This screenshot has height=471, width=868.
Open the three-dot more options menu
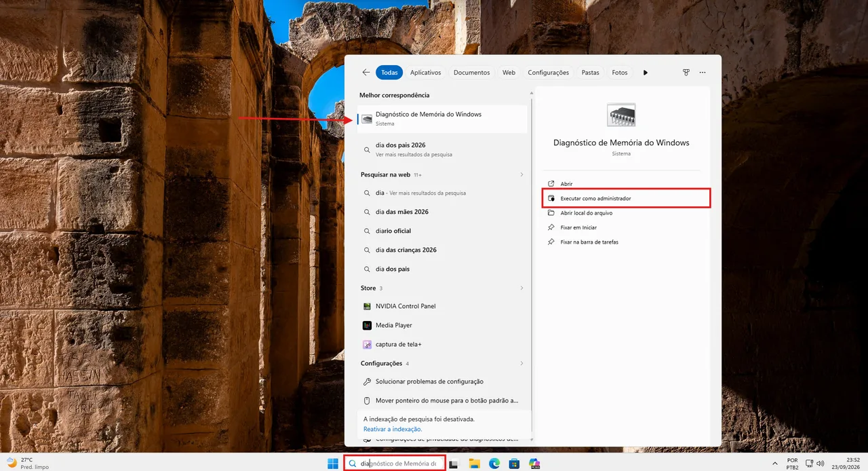[x=703, y=73]
